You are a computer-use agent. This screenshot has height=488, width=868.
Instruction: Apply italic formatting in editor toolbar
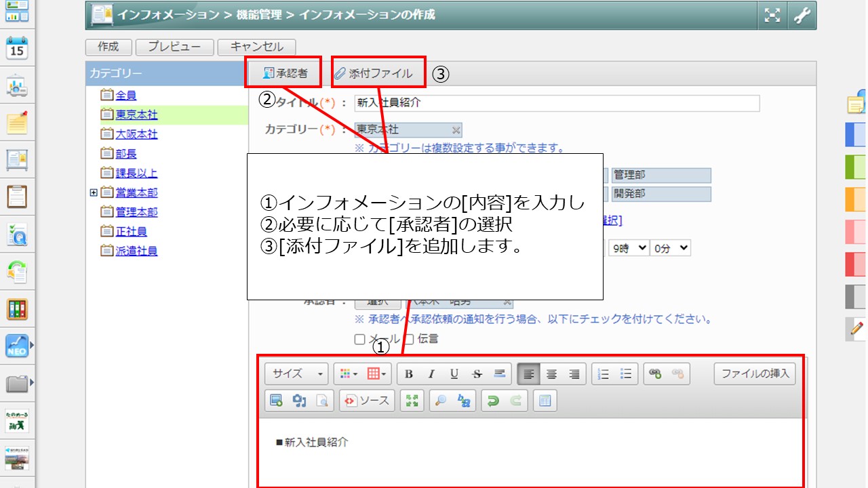click(x=431, y=374)
